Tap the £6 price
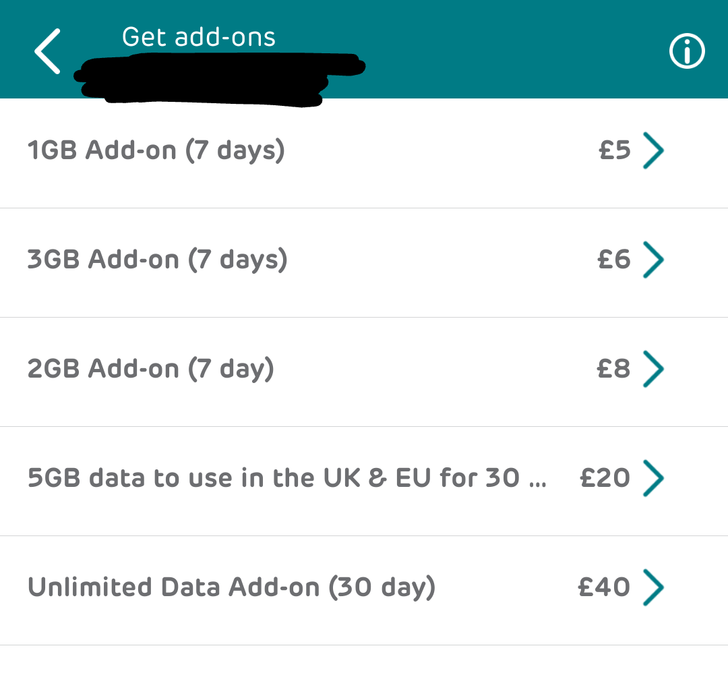This screenshot has width=728, height=700. click(614, 260)
